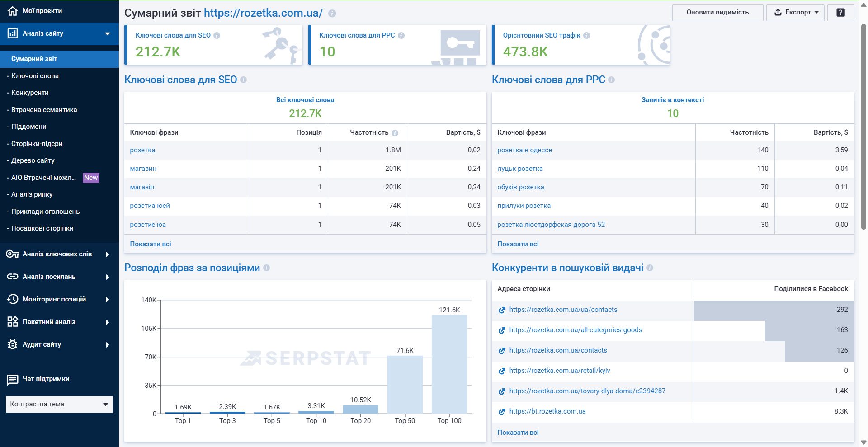
Task: Click the Top 100 bar in the chart
Action: [449, 364]
